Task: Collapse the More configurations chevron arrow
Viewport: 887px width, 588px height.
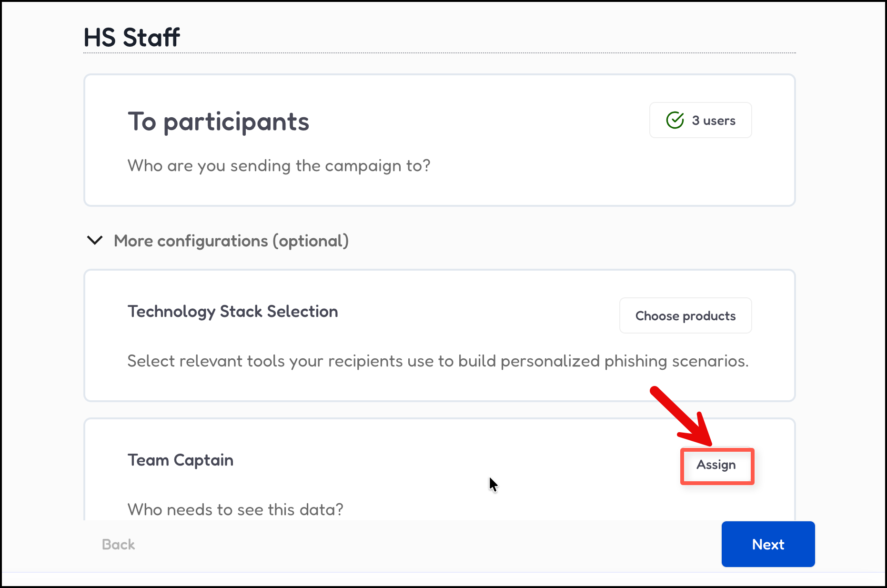Action: point(95,240)
